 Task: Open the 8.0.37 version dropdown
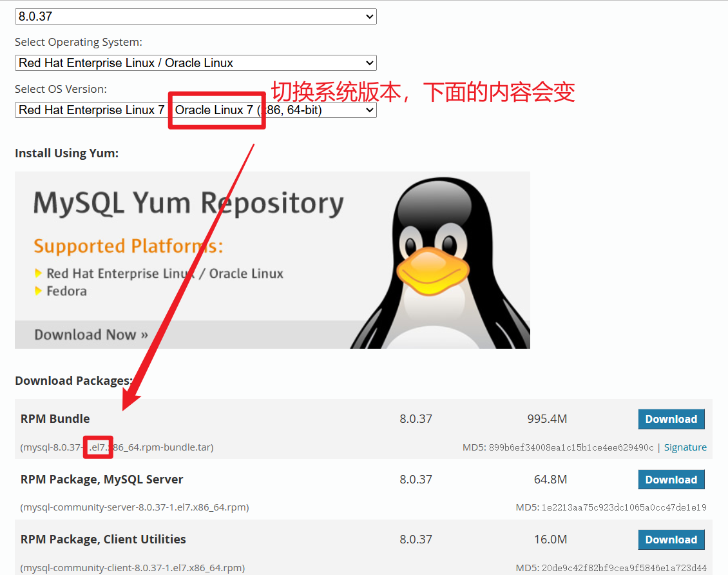pos(195,16)
